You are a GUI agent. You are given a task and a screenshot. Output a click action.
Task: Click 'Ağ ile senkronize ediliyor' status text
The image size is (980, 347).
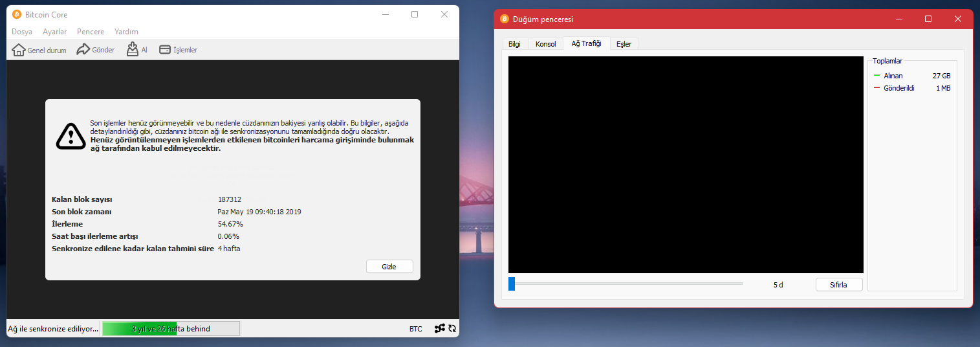click(x=53, y=329)
